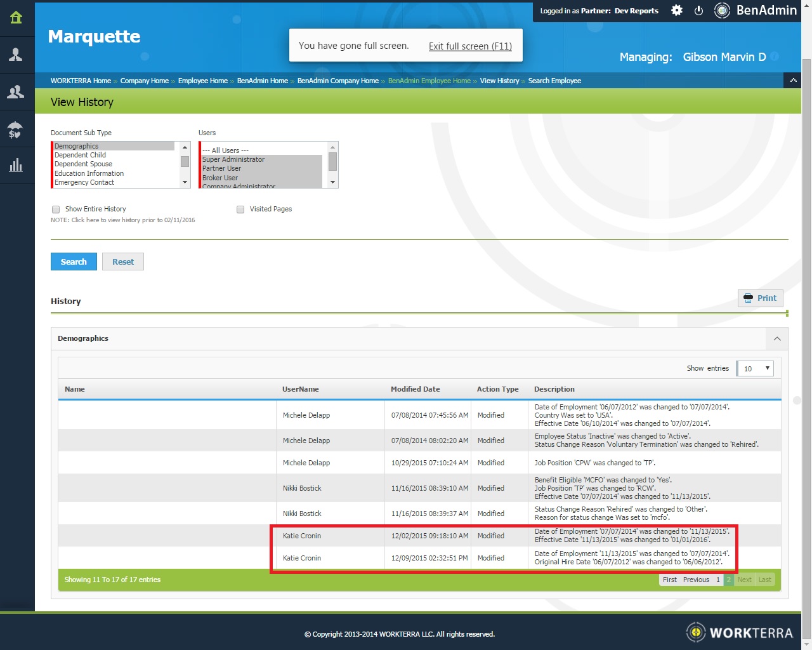Click the up arrow of Document Sub Type list
This screenshot has width=812, height=650.
(x=185, y=147)
